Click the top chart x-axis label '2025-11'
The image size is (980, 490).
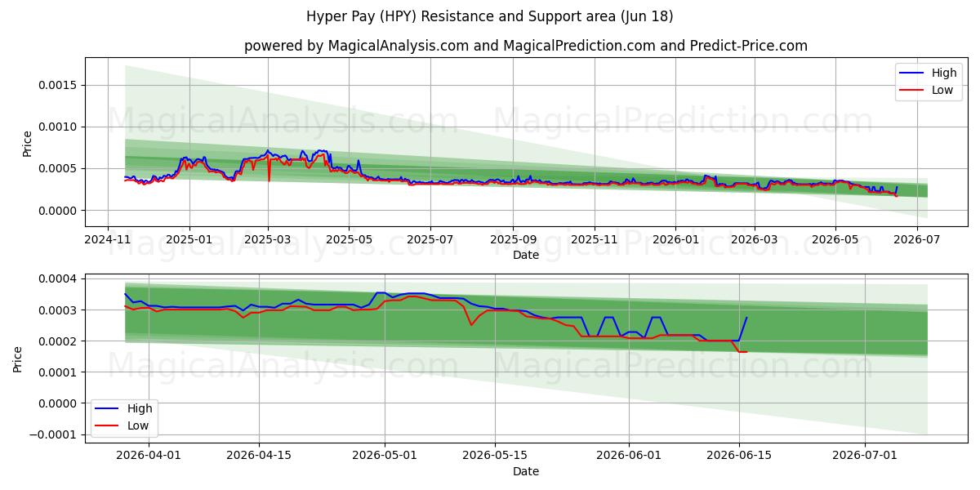tap(594, 240)
